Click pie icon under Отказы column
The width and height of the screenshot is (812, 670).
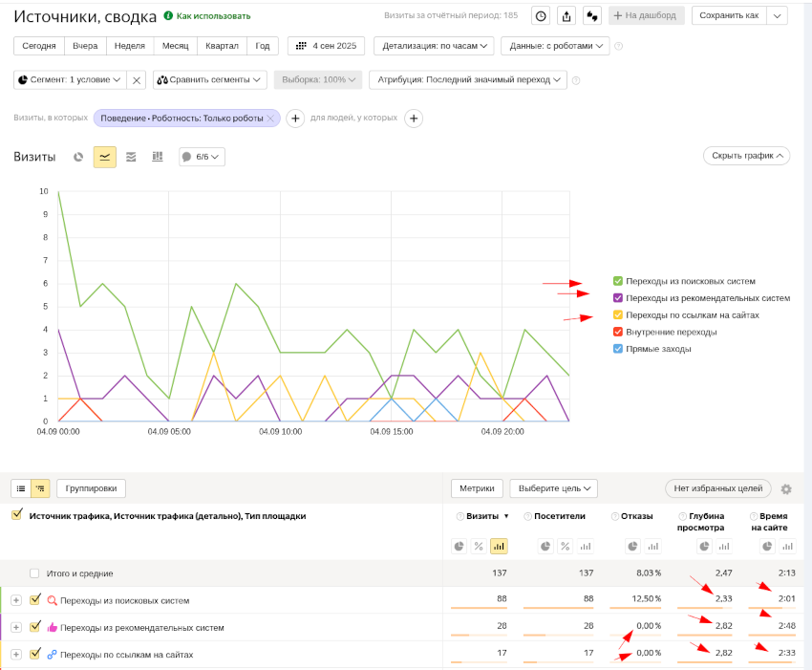pos(632,546)
